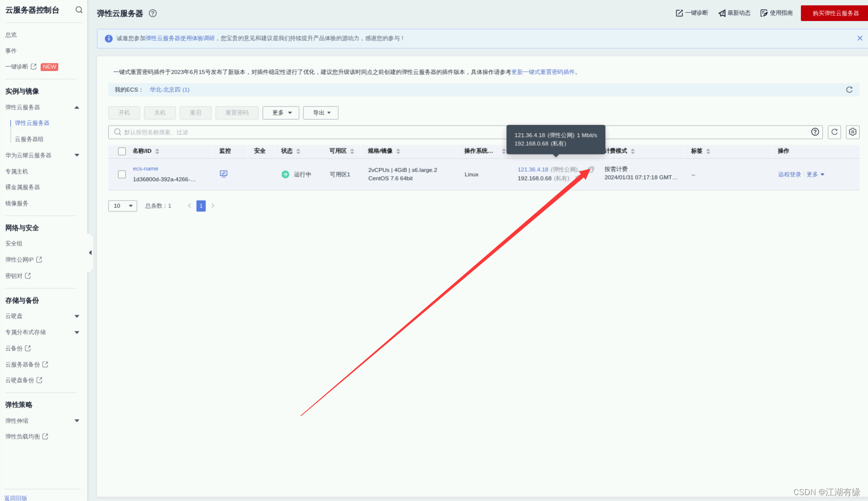Screen dimensions: 868x501
Task: Open the 导出 dropdown
Action: (321, 113)
